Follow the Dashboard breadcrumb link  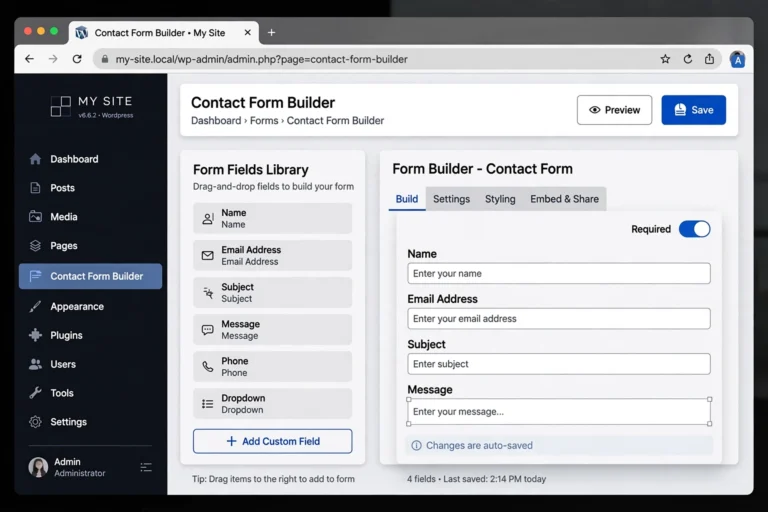point(216,121)
